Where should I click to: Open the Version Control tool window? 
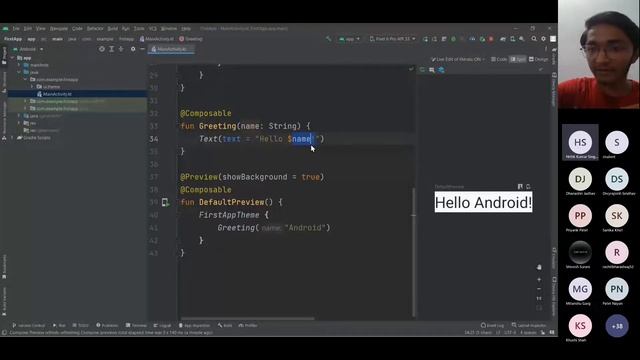click(x=29, y=325)
